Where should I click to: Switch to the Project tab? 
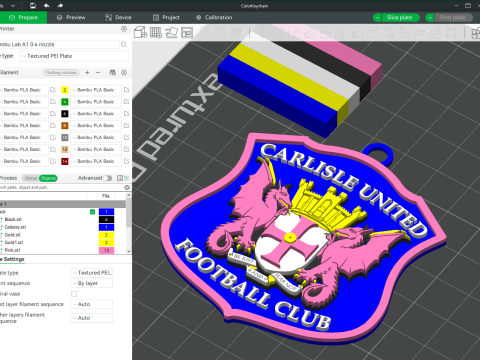click(166, 17)
